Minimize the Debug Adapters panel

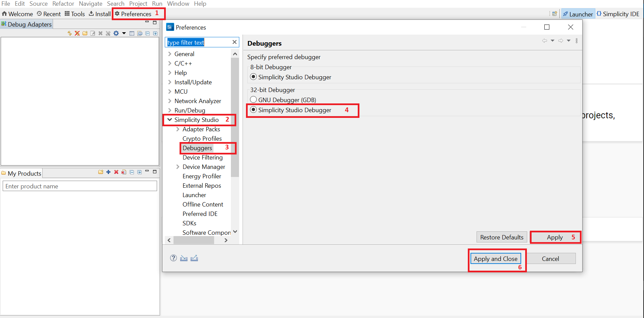tap(147, 22)
